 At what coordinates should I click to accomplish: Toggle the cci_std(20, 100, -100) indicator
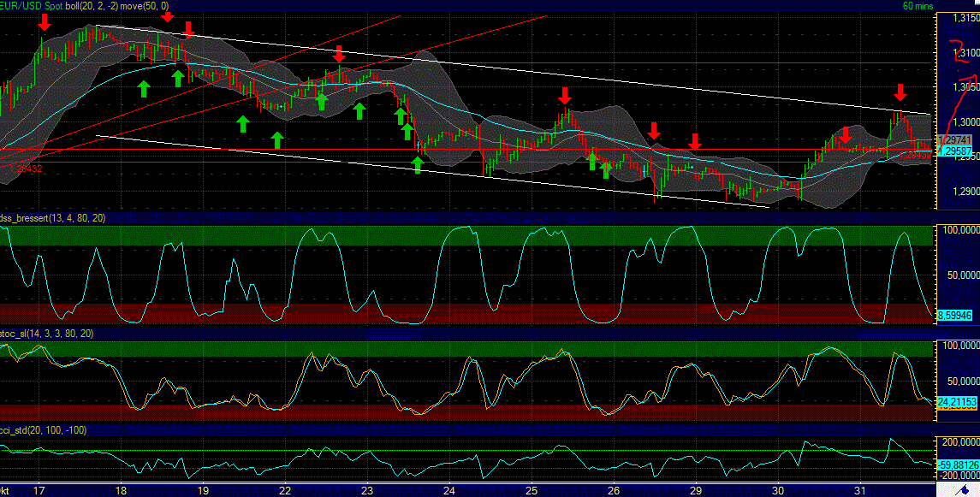41,432
